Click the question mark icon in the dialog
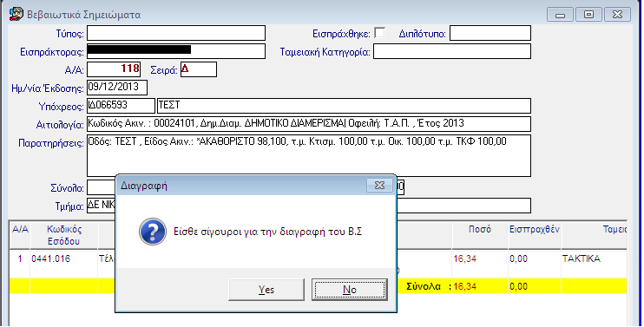The width and height of the screenshot is (644, 327). point(153,232)
